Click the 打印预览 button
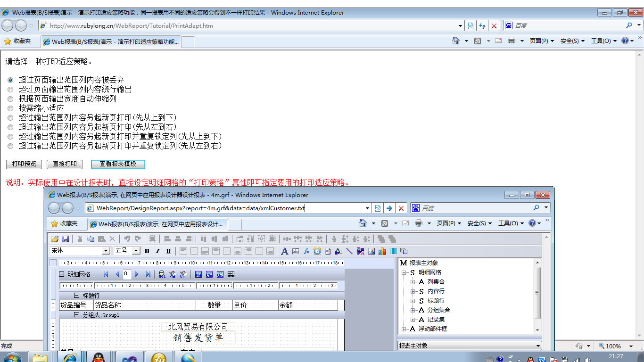644x362 pixels. 24,164
